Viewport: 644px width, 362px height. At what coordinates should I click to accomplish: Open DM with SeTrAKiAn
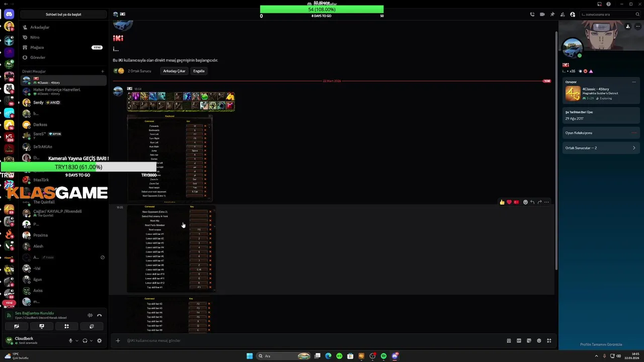63,147
